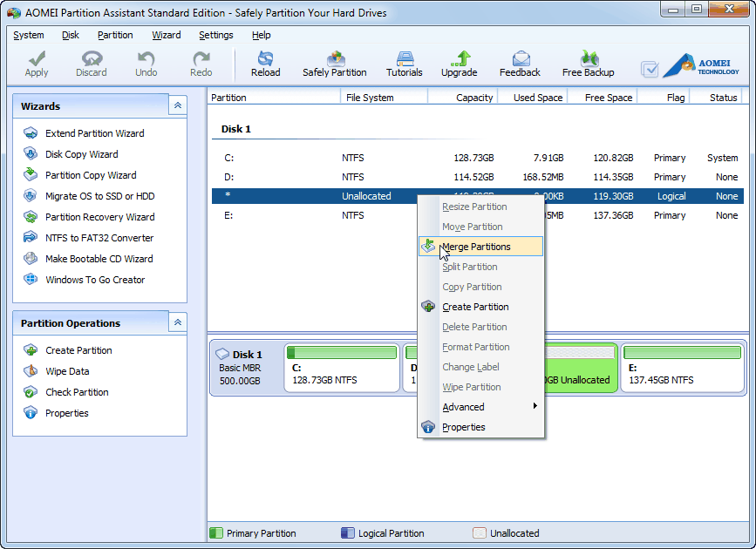Collapse the Partition Operations panel
The width and height of the screenshot is (756, 549).
[177, 322]
